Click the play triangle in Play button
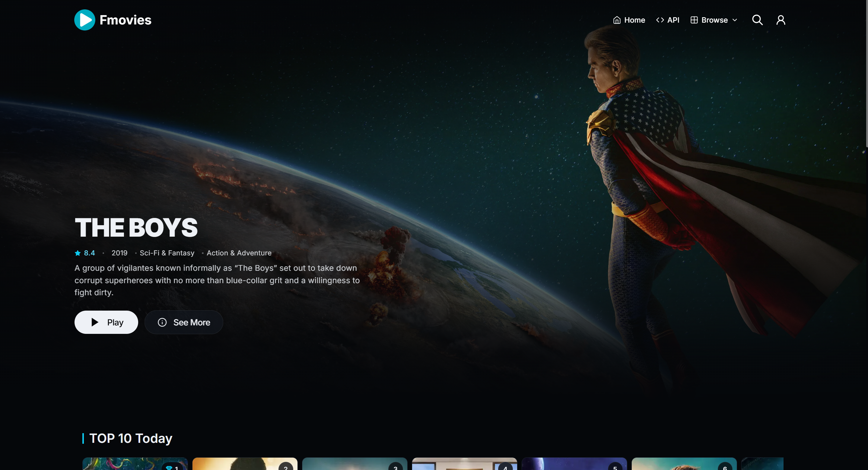Viewport: 868px width, 470px height. pos(95,322)
